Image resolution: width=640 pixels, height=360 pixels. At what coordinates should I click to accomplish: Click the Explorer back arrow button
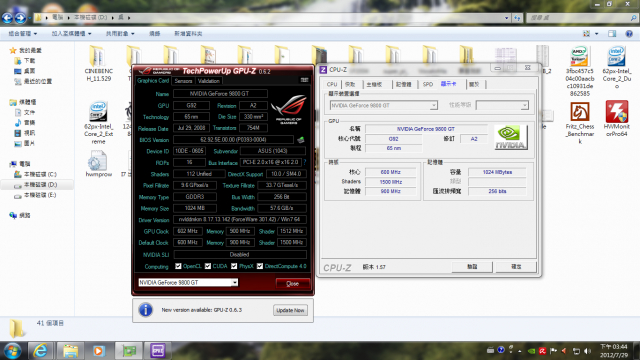7,18
